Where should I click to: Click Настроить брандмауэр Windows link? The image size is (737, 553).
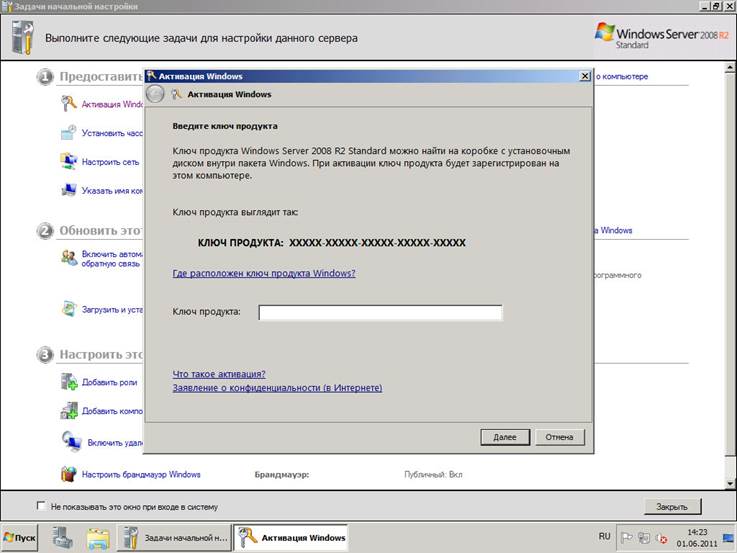pos(141,475)
